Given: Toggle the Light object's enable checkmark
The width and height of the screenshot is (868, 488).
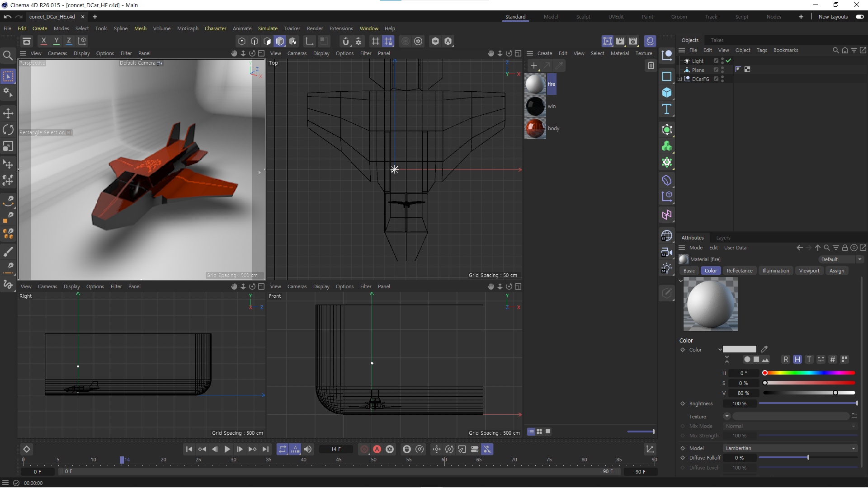Looking at the screenshot, I should coord(728,61).
